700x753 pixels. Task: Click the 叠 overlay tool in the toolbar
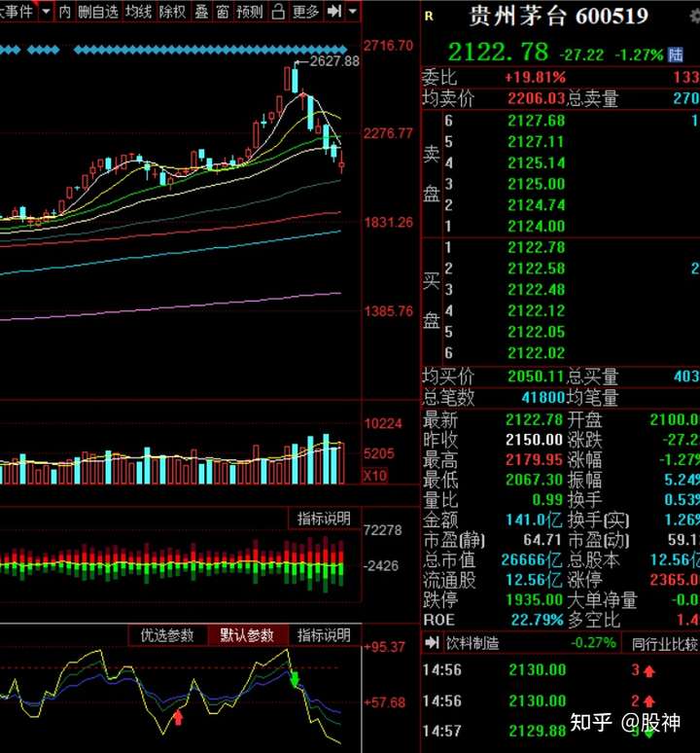201,11
